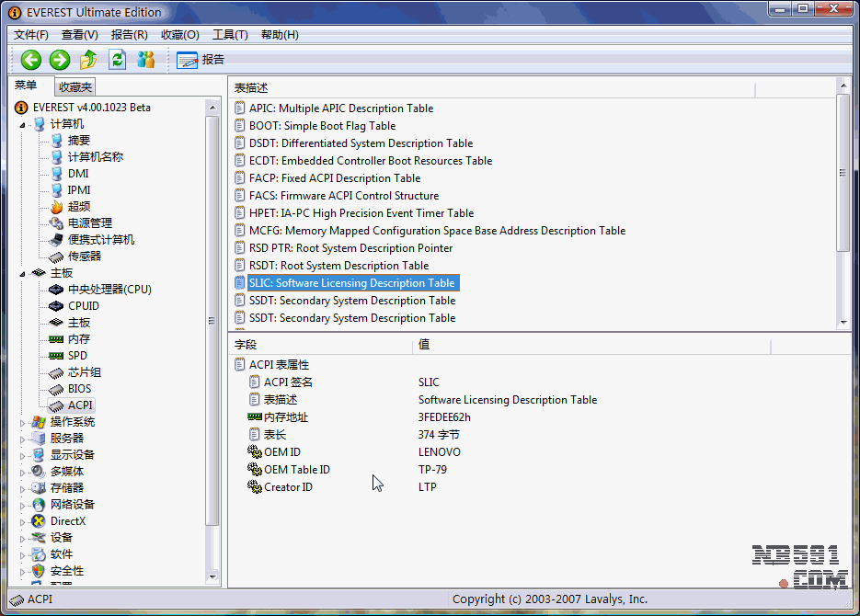
Task: Select the 超频 overclock item with flame icon
Action: coord(78,207)
